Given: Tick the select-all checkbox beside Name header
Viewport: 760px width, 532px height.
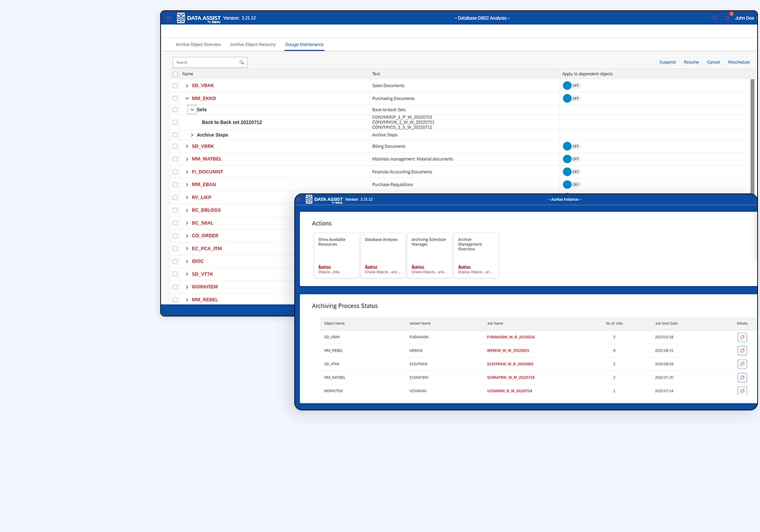Looking at the screenshot, I should (x=175, y=74).
